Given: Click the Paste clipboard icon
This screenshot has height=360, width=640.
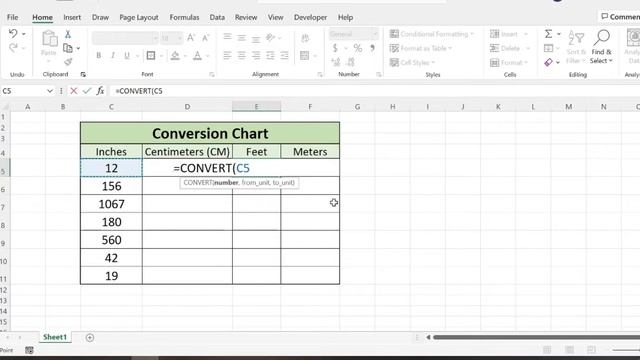Looking at the screenshot, I should pyautogui.click(x=49, y=38).
